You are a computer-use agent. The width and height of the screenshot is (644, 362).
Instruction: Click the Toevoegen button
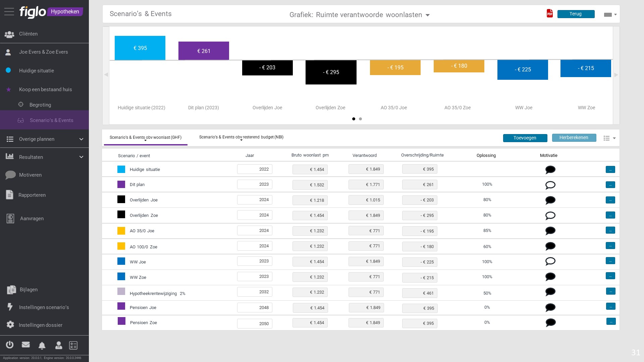tap(525, 138)
